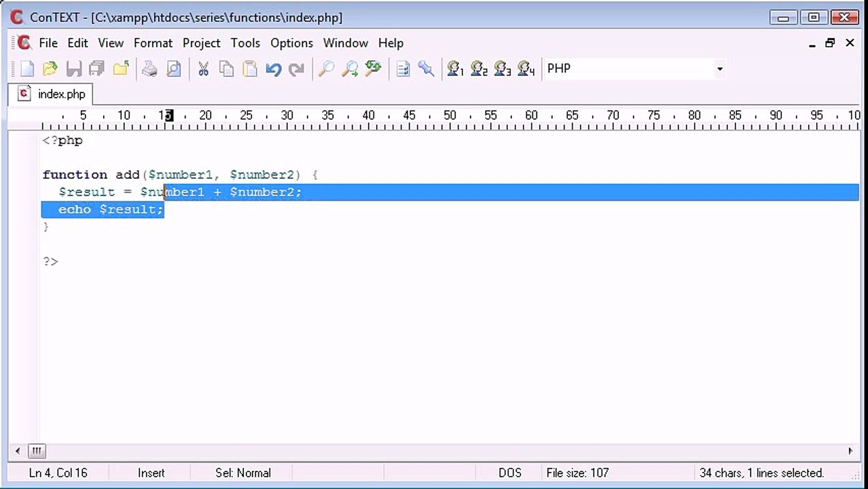Run user command 2 icon
868x489 pixels.
click(x=480, y=69)
